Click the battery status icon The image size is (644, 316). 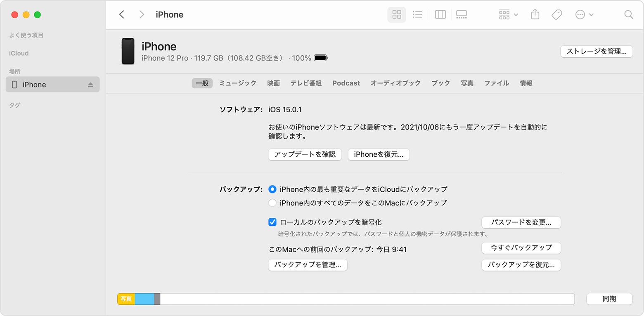coord(321,58)
